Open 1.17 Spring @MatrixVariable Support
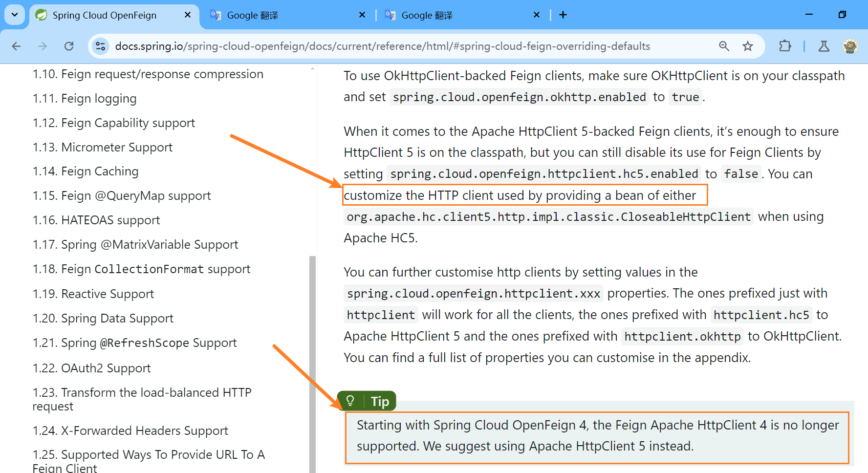 (135, 245)
